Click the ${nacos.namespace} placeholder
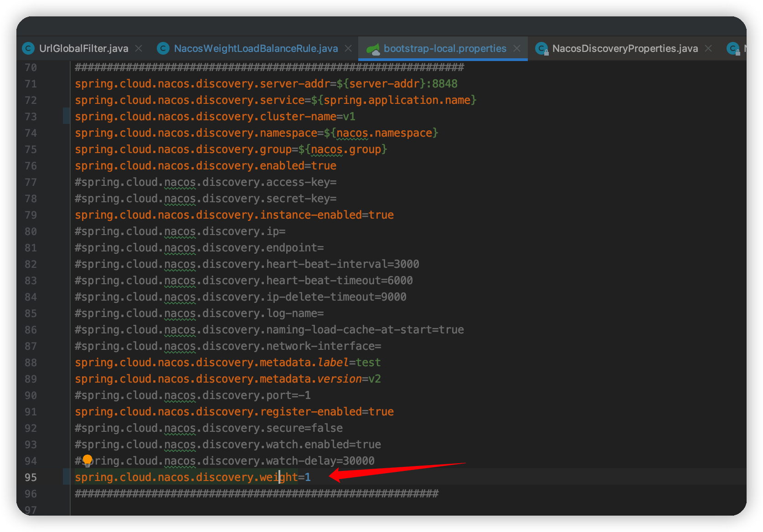Image resolution: width=763 pixels, height=532 pixels. coord(381,133)
